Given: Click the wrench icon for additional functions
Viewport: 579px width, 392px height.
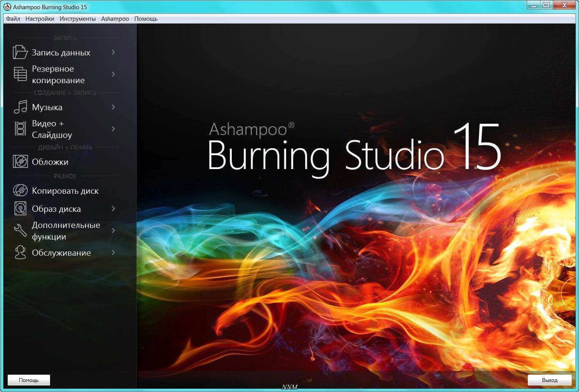Looking at the screenshot, I should click(20, 230).
